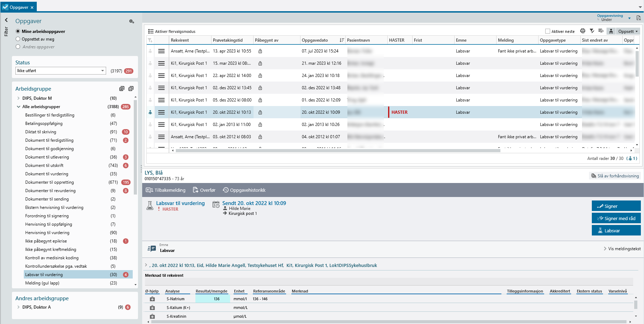The height and width of the screenshot is (324, 644).
Task: Select Dokument til utskrift in work groups
Action: [x=44, y=165]
